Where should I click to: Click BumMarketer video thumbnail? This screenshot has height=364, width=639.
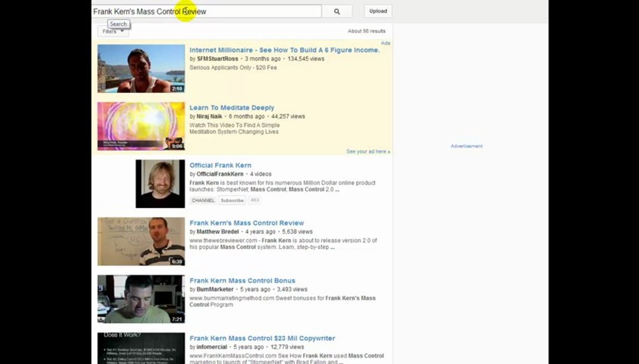(x=141, y=299)
